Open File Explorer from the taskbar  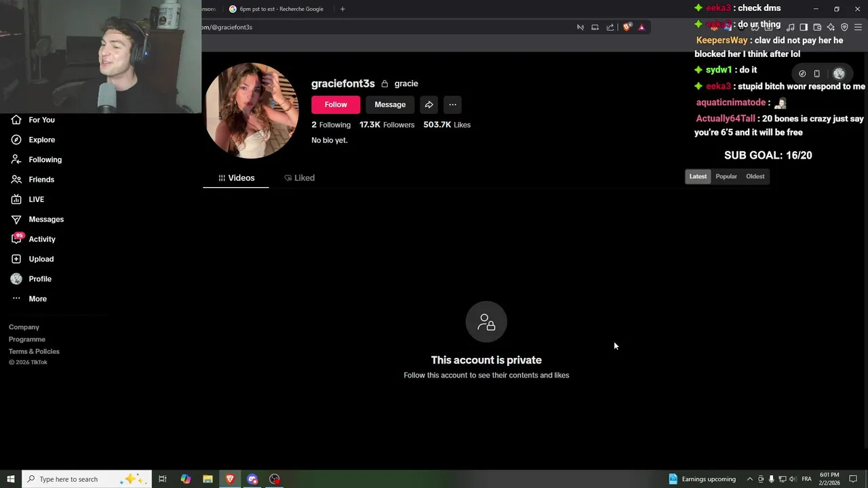[208, 479]
